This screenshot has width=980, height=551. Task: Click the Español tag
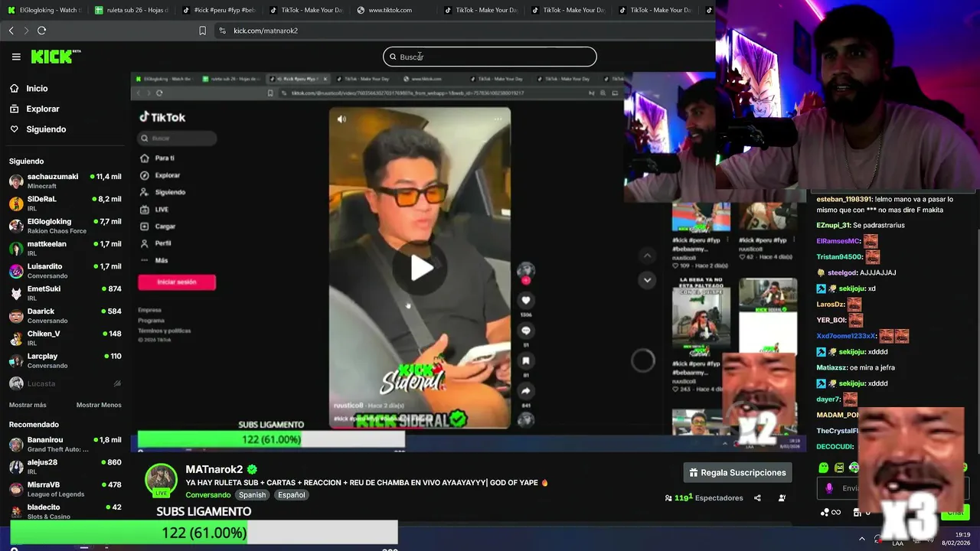coord(291,495)
